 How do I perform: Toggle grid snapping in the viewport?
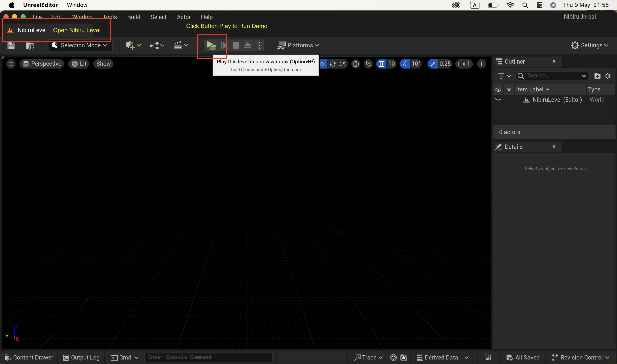pyautogui.click(x=381, y=64)
